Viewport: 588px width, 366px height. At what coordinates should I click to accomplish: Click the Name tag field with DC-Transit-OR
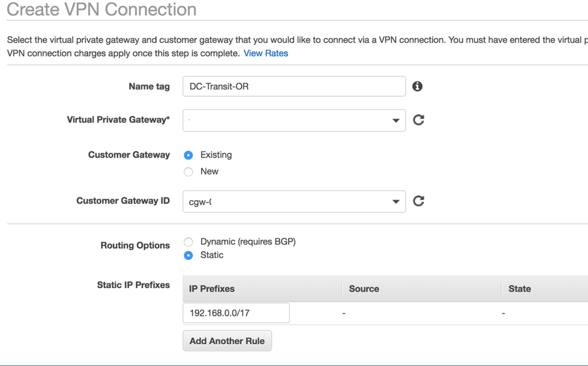293,86
